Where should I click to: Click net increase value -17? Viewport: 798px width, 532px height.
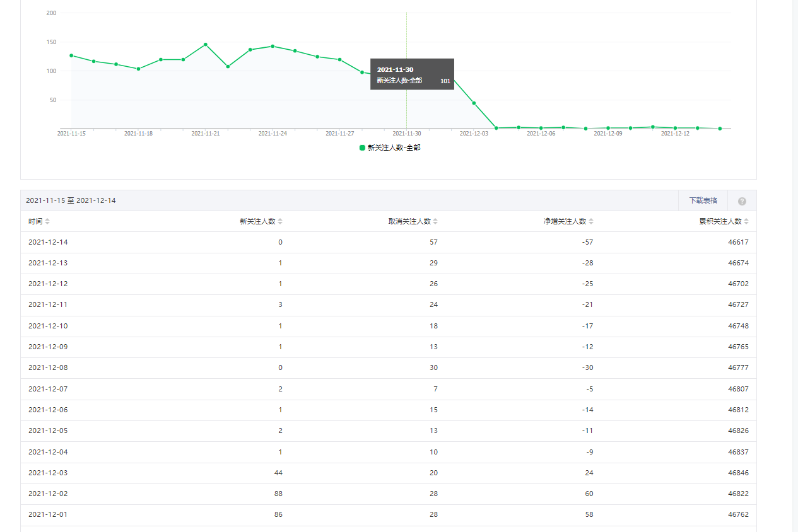pyautogui.click(x=587, y=326)
